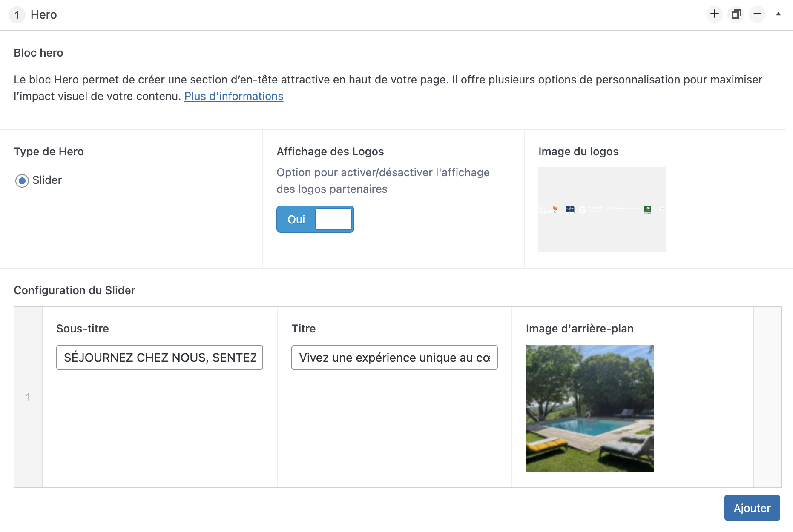Open the "Plus d'informations" link
The height and width of the screenshot is (532, 793).
233,97
